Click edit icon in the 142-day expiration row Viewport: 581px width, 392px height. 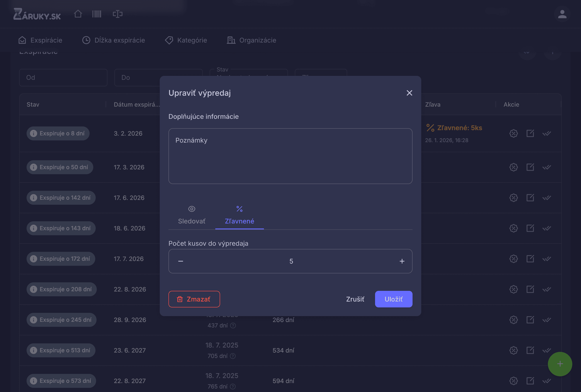coord(530,198)
